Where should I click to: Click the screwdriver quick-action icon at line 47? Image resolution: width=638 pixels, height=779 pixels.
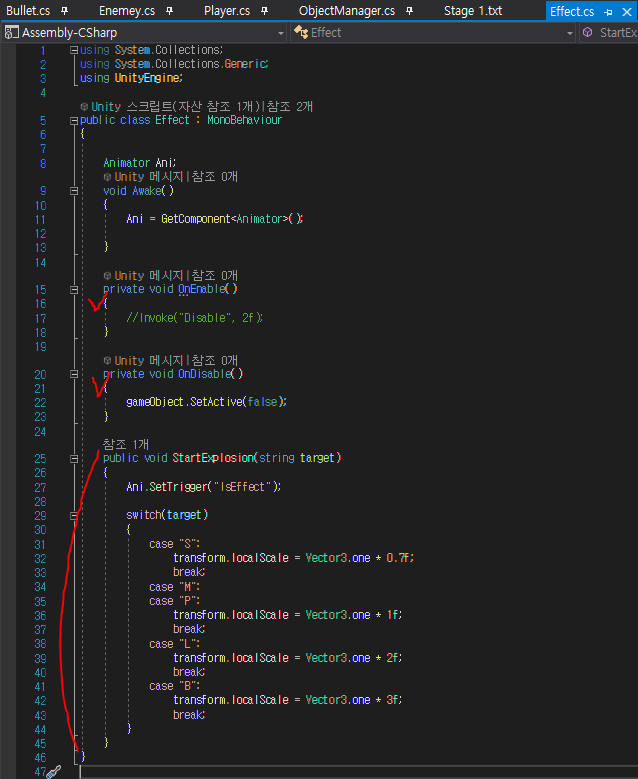tap(53, 772)
